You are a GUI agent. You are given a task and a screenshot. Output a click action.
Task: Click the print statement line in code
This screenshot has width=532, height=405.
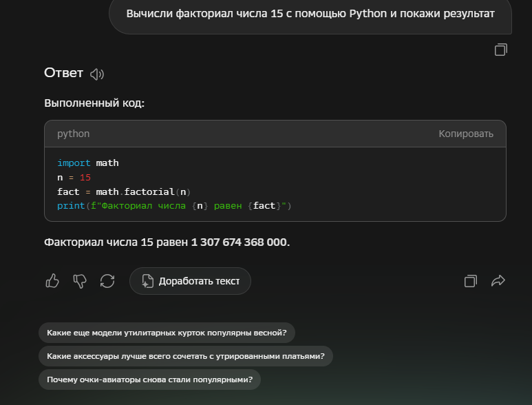174,206
